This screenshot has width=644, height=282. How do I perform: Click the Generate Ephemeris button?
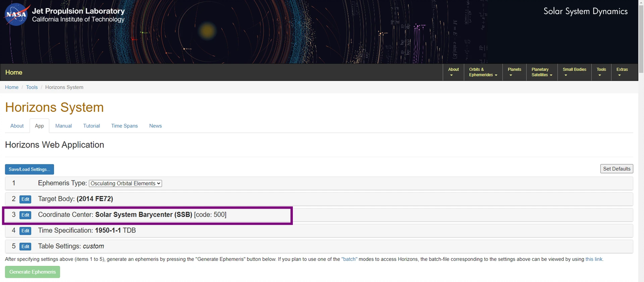(32, 272)
